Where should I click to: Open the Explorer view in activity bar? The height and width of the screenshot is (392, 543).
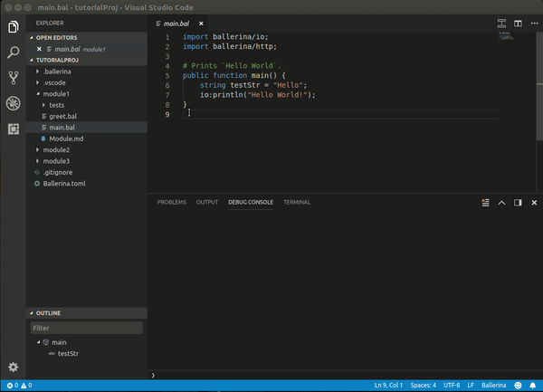(x=14, y=26)
